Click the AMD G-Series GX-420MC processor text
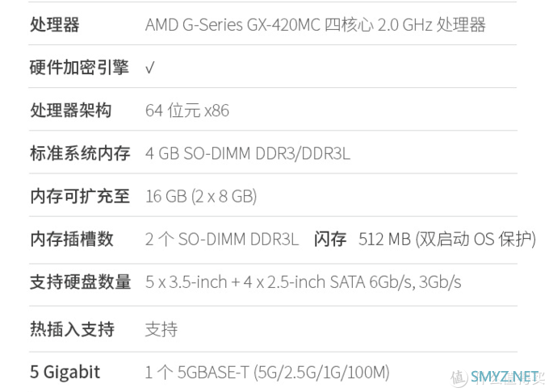Screen dimensions: 549x392 pos(315,25)
